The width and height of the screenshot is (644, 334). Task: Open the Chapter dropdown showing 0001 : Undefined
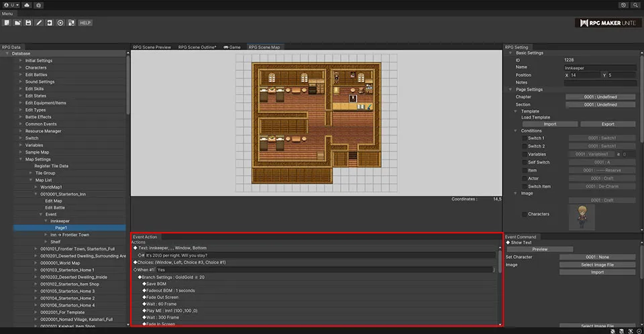600,97
